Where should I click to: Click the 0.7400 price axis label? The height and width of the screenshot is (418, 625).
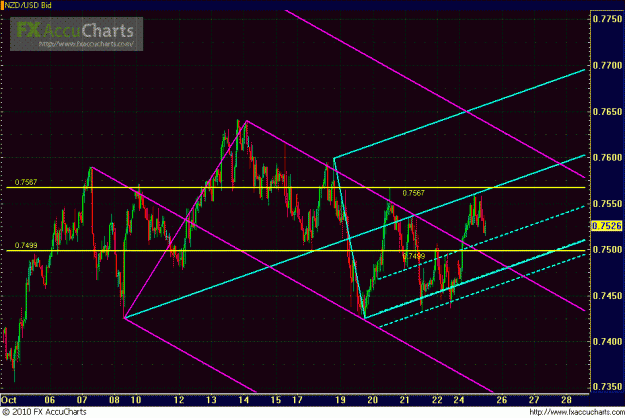click(x=607, y=341)
